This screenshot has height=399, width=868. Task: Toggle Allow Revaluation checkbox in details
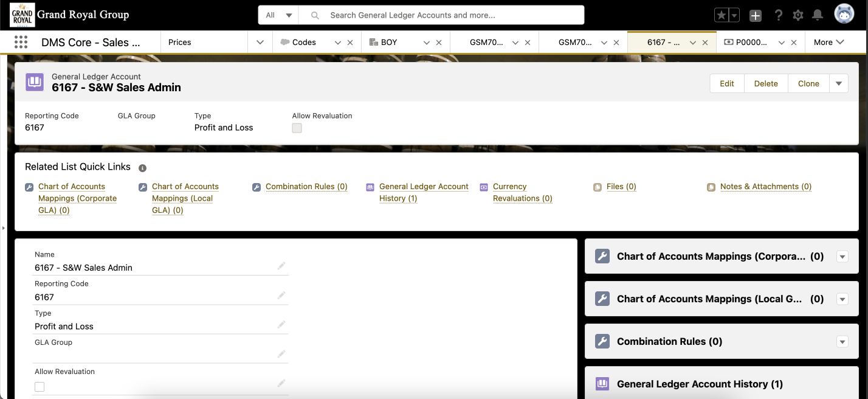pos(40,387)
